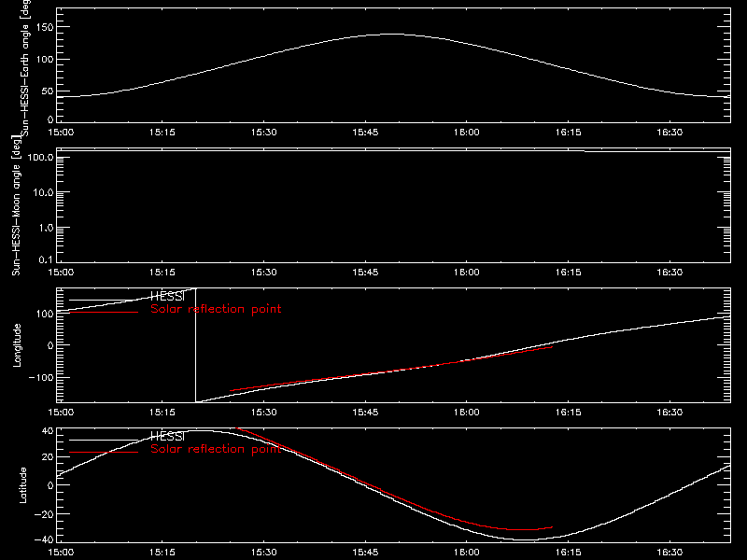Click '-20' tick on Latitude axis
This screenshot has height=560, width=747.
tap(44, 514)
